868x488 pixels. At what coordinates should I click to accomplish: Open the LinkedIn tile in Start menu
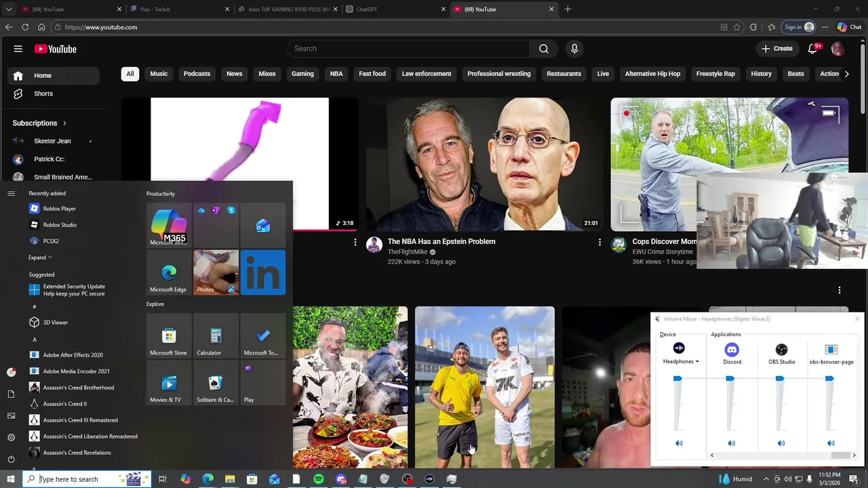click(x=263, y=272)
